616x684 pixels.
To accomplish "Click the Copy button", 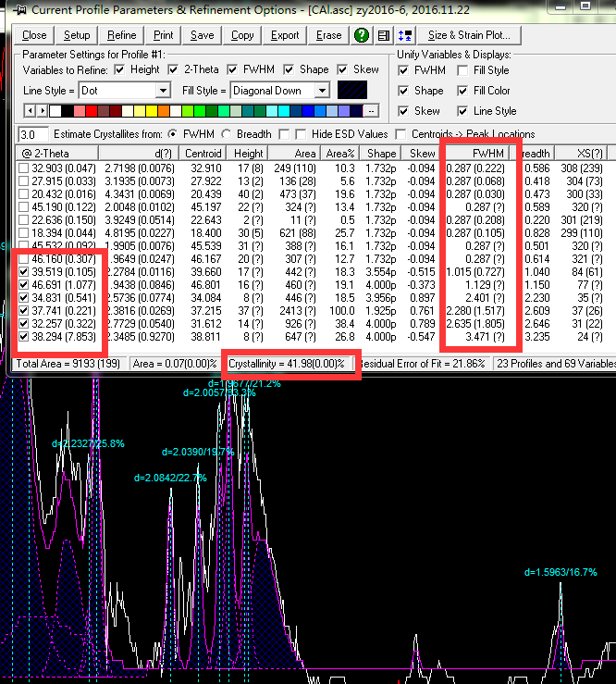I will (242, 35).
